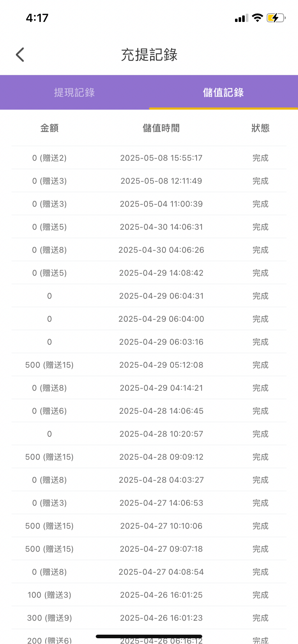The width and height of the screenshot is (298, 644).
Task: Tap the 金額 column header
Action: click(49, 128)
